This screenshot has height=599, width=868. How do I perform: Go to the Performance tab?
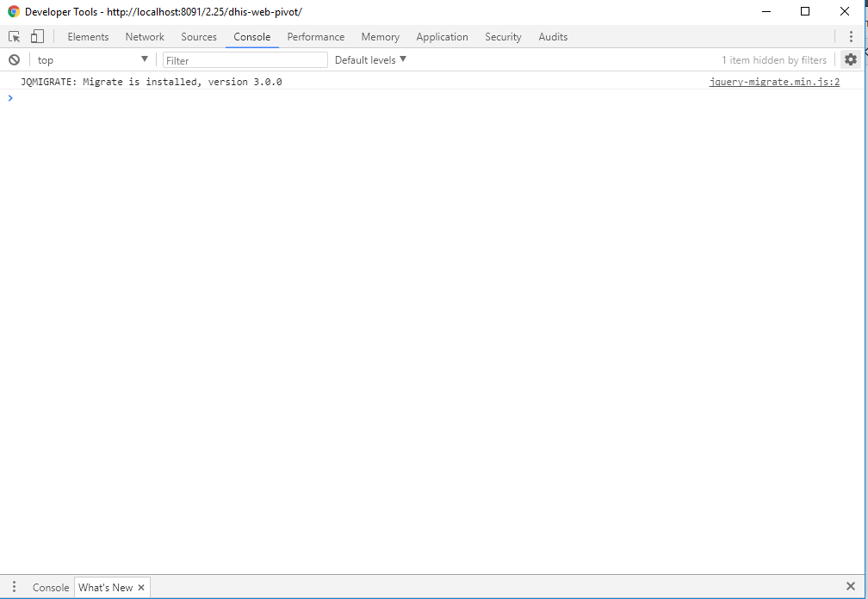click(316, 37)
